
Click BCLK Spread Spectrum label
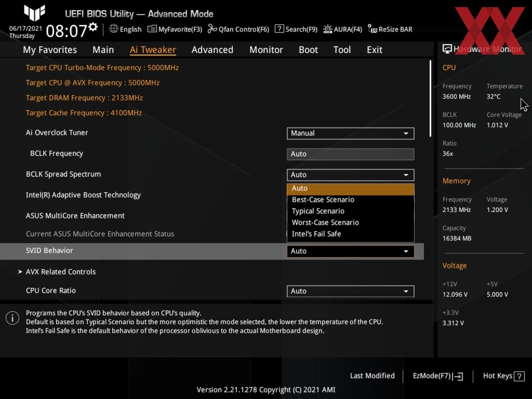coord(63,174)
